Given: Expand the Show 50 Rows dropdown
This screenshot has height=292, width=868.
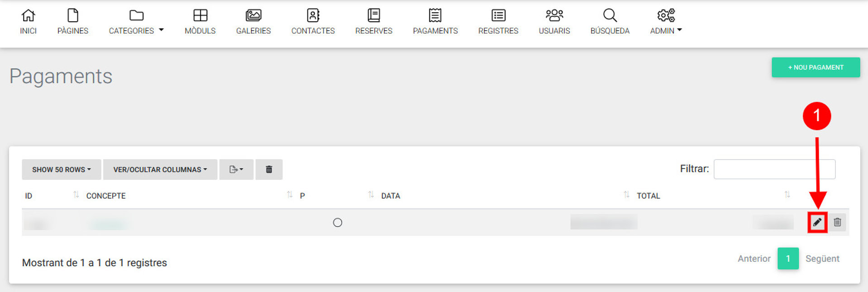Looking at the screenshot, I should click(61, 170).
